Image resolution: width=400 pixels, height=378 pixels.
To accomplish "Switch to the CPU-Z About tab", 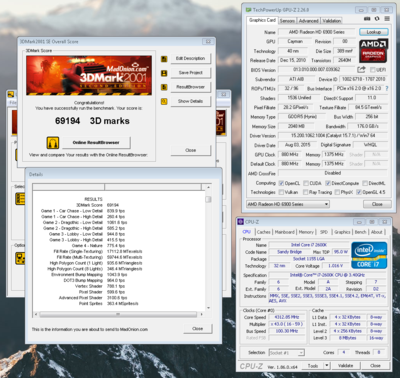I will [x=377, y=232].
